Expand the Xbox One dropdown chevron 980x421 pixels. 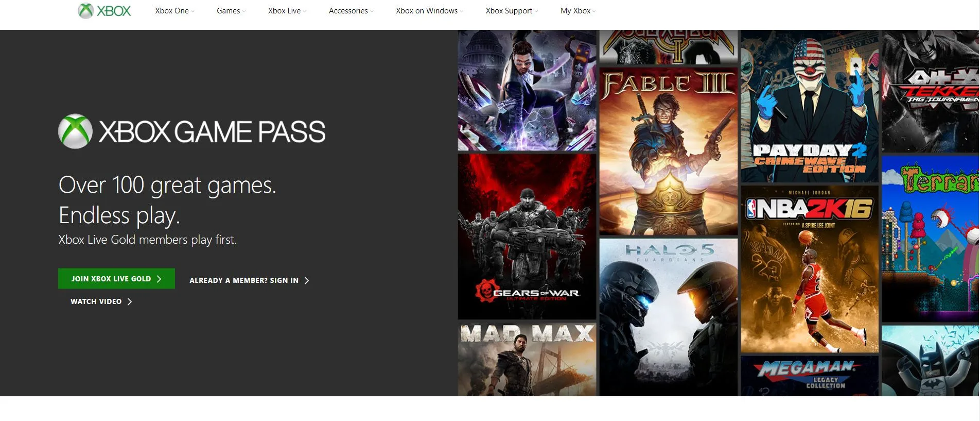(192, 11)
